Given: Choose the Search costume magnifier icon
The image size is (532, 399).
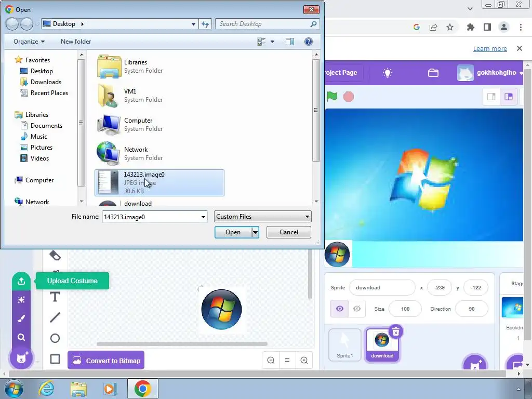Looking at the screenshot, I should click(x=21, y=337).
